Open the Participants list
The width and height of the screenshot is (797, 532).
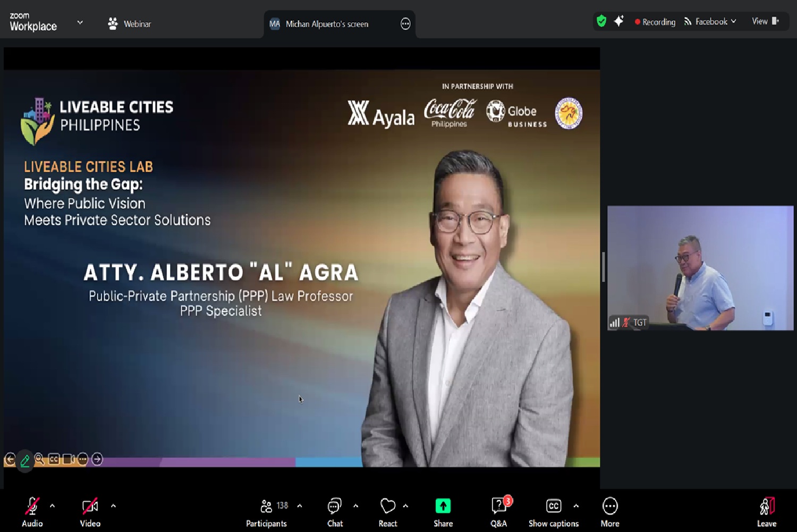click(267, 512)
